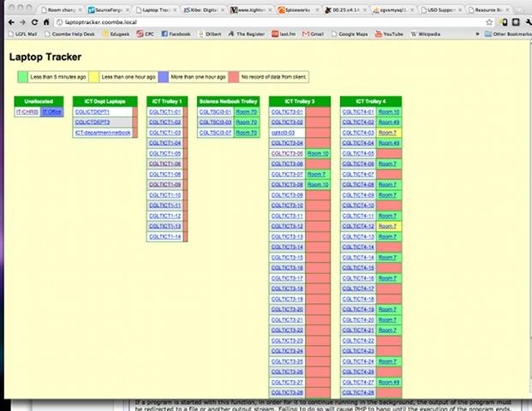Open the COLTICT4-01 laptop link
532x411 pixels.
358,112
